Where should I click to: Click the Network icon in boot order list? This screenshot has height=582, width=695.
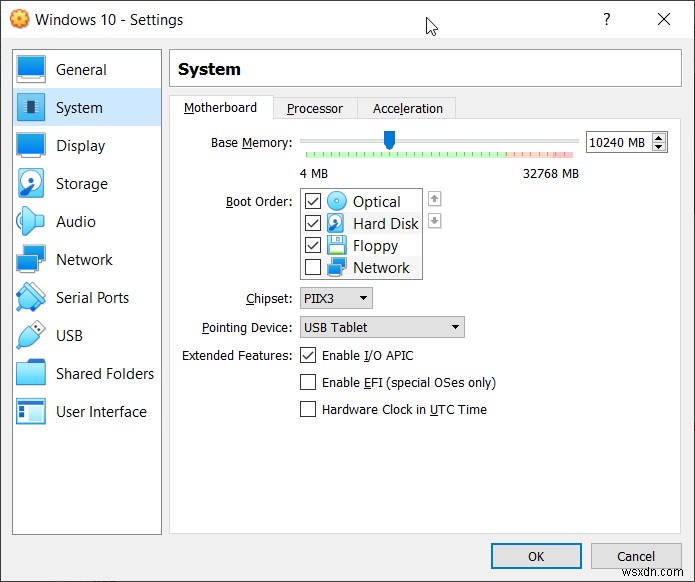336,267
